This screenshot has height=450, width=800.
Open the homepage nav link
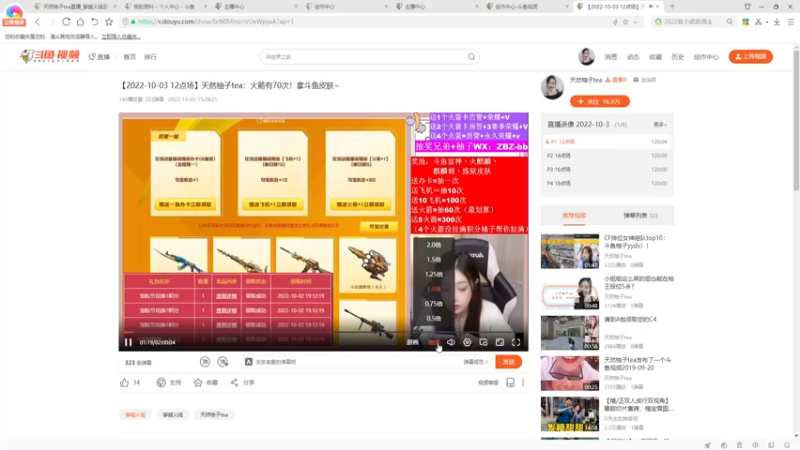(130, 57)
